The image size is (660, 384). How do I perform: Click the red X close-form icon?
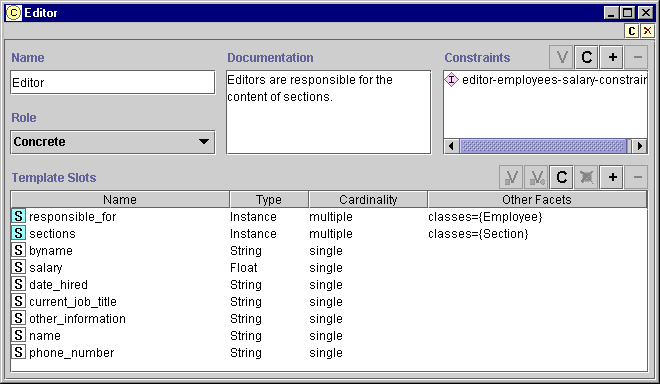(647, 31)
